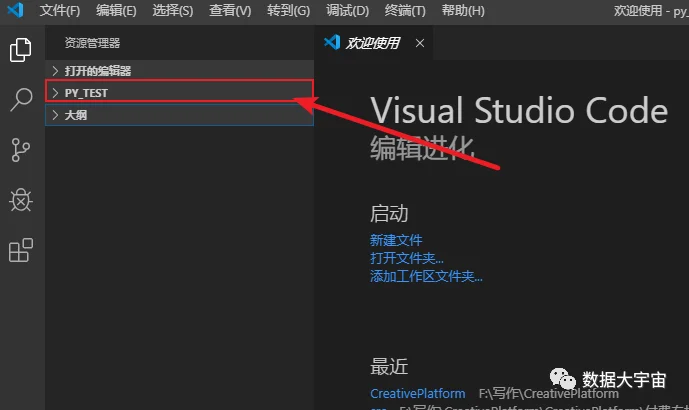This screenshot has height=410, width=689.
Task: Expand the PY_TEST folder chevron
Action: (55, 93)
